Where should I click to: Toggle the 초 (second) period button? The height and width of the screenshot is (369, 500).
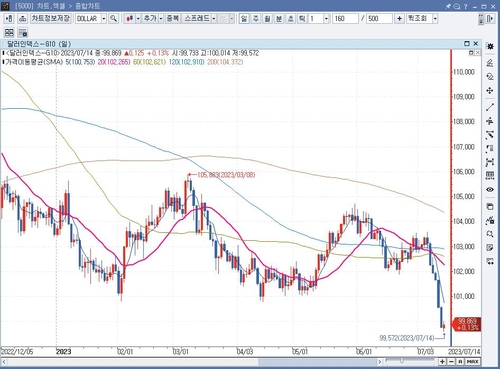291,19
